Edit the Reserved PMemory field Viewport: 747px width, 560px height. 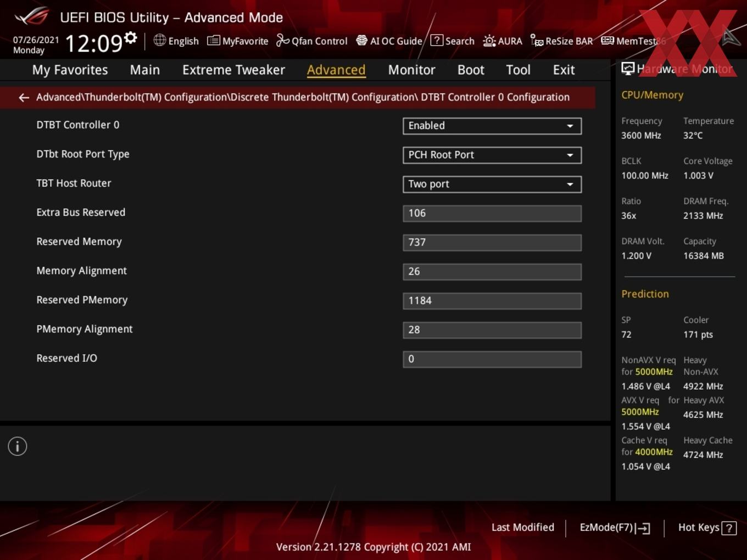492,300
